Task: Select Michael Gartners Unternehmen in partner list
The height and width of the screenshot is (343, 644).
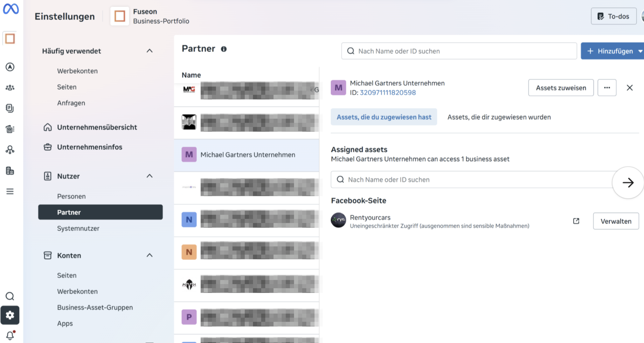Action: point(246,155)
